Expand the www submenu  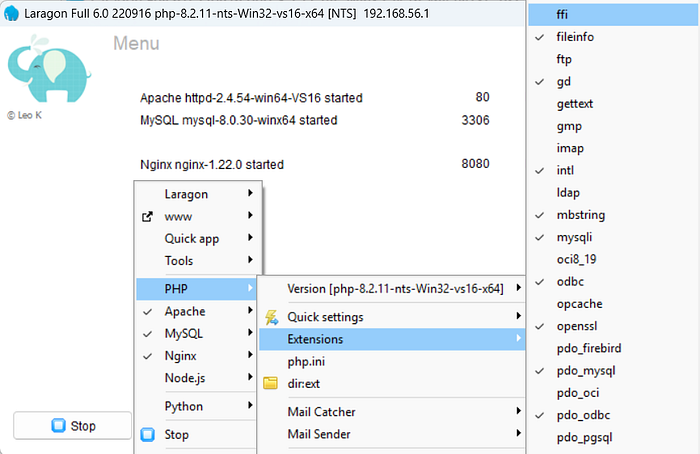tap(196, 217)
